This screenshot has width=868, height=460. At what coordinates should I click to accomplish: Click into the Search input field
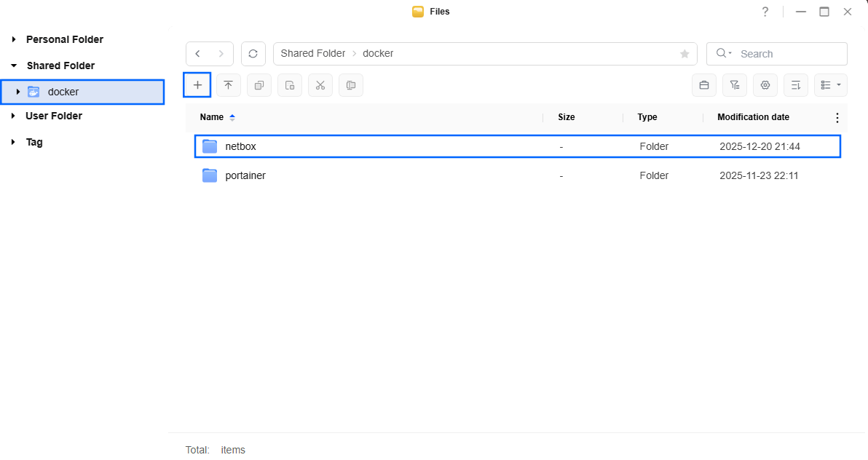789,54
